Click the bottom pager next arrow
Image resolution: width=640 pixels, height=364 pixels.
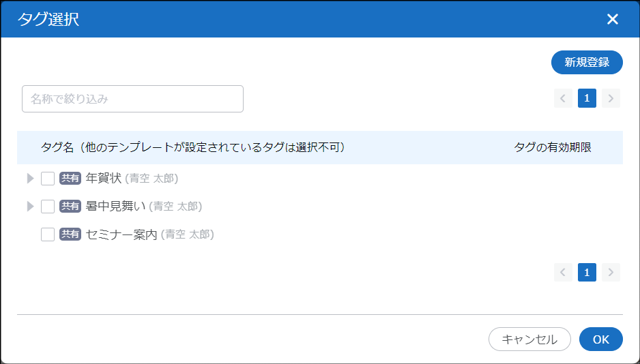[x=611, y=272]
